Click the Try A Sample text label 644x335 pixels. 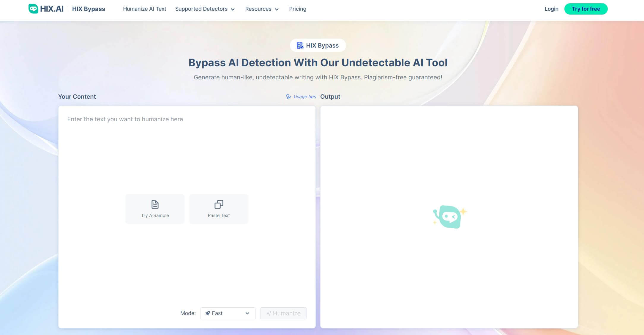(154, 215)
